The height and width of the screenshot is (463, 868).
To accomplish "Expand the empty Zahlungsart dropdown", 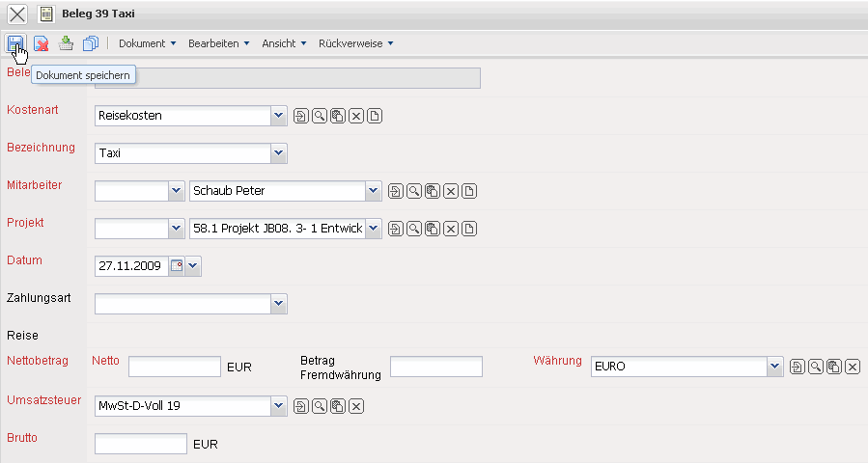I will [x=279, y=304].
